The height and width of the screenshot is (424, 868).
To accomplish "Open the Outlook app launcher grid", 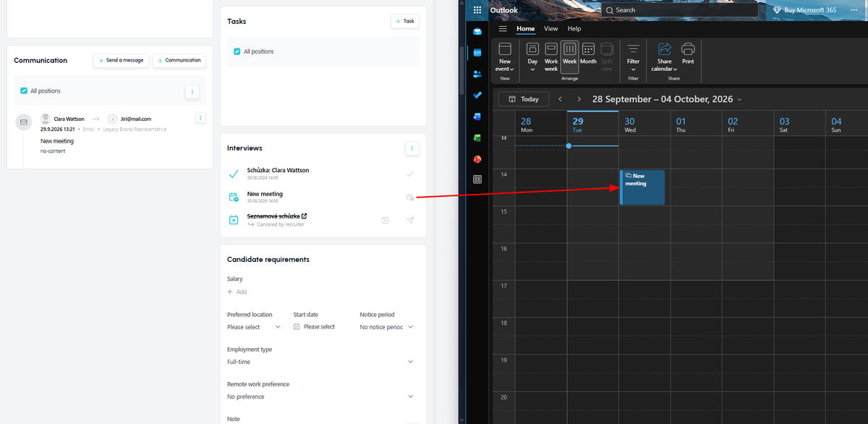I will coord(477,10).
